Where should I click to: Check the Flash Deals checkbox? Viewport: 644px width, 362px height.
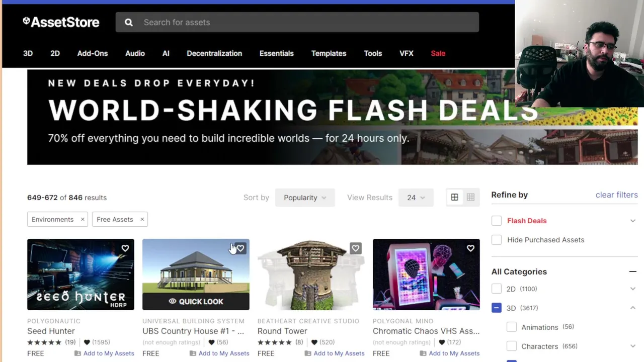(x=497, y=221)
